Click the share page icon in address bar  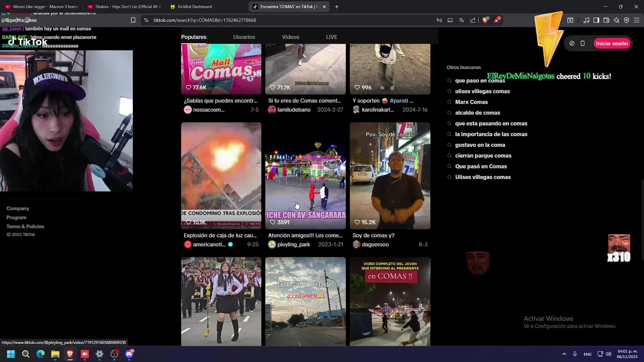(473, 20)
